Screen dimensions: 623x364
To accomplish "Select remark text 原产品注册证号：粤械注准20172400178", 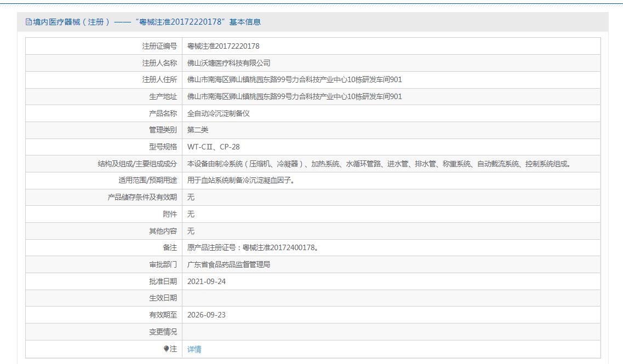I will pyautogui.click(x=253, y=248).
